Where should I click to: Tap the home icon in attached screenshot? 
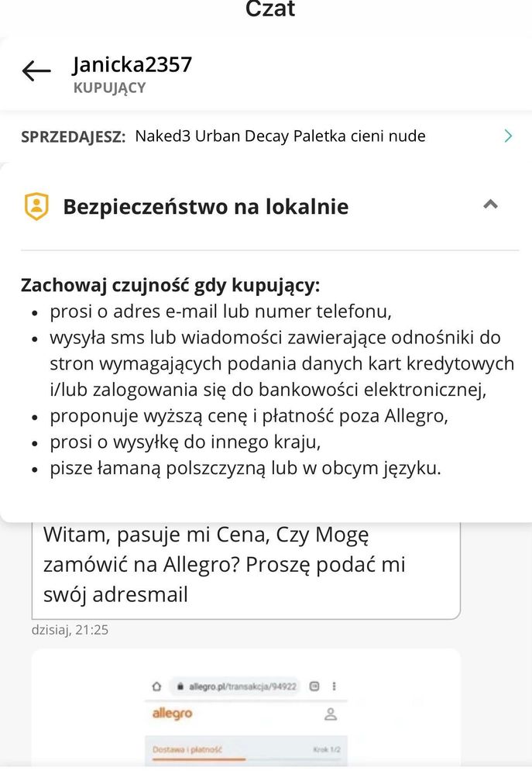[156, 686]
